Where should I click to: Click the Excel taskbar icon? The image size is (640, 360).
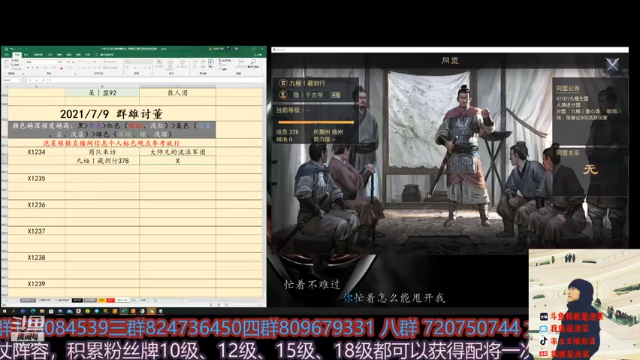(x=123, y=311)
